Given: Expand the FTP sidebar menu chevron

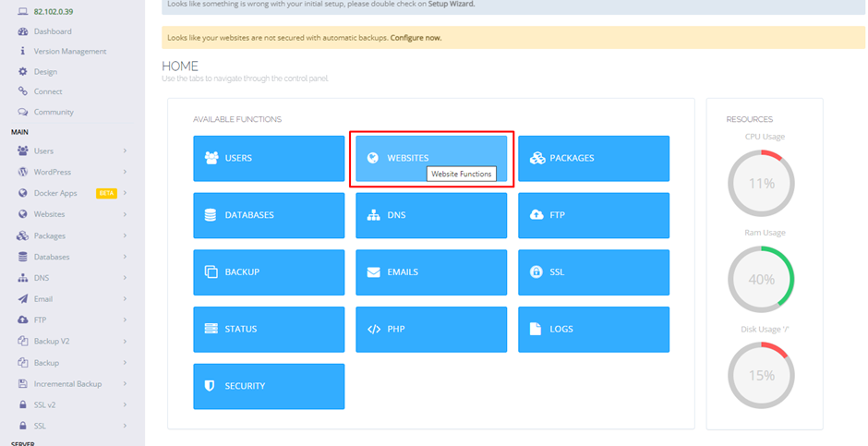Looking at the screenshot, I should point(125,319).
